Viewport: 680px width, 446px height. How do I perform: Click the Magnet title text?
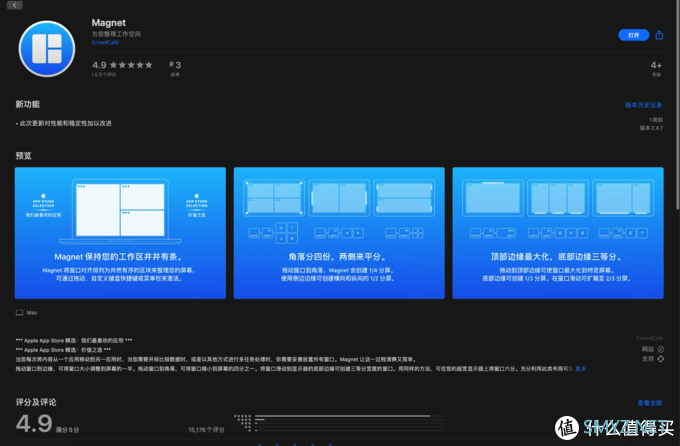pyautogui.click(x=108, y=23)
